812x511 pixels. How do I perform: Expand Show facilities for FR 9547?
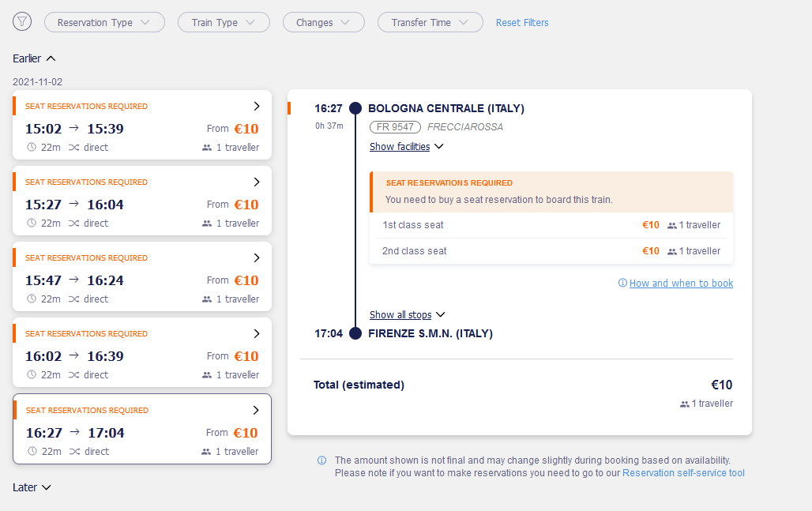tap(407, 147)
